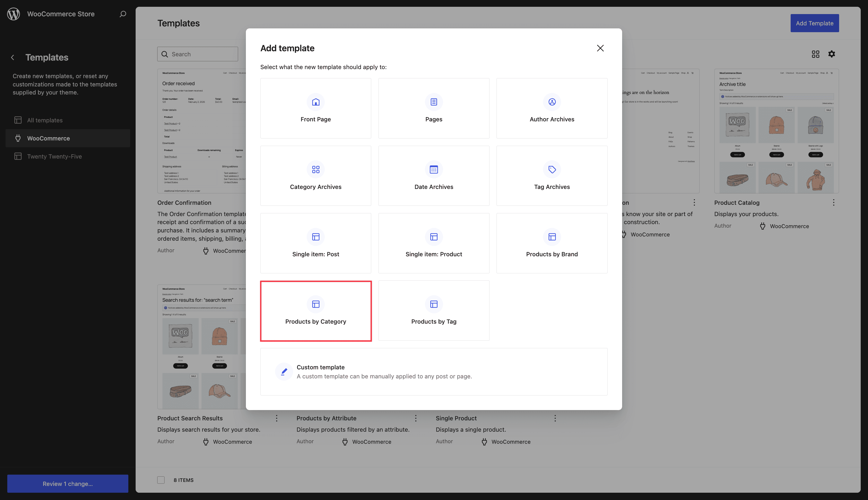Viewport: 868px width, 500px height.
Task: Open the search magnifier in dark sidebar
Action: point(123,14)
